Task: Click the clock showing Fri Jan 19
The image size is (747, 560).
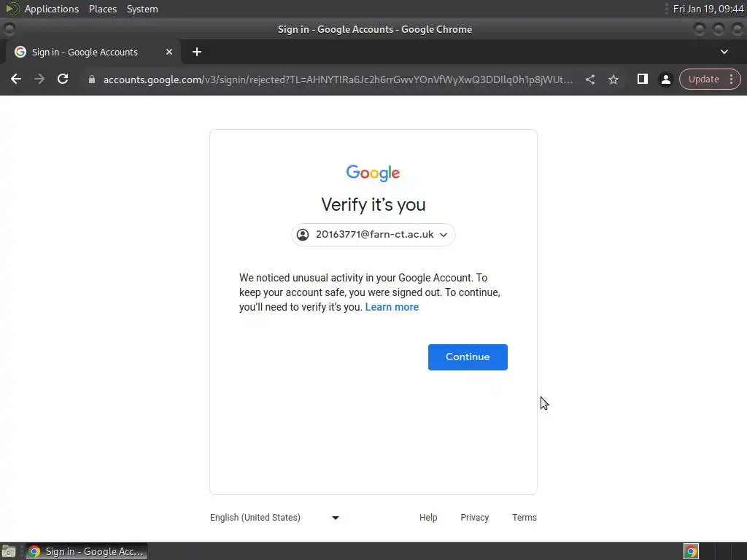Action: pos(708,9)
